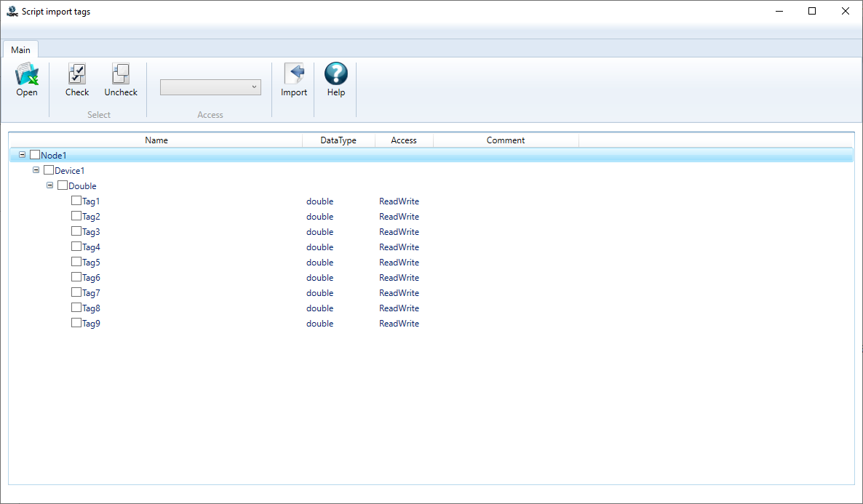This screenshot has height=504, width=863.
Task: Select the Double tree row label
Action: [82, 186]
